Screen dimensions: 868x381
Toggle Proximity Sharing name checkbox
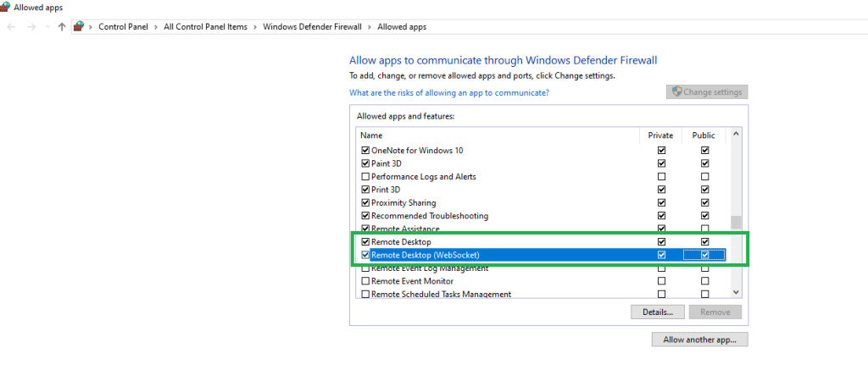(365, 202)
